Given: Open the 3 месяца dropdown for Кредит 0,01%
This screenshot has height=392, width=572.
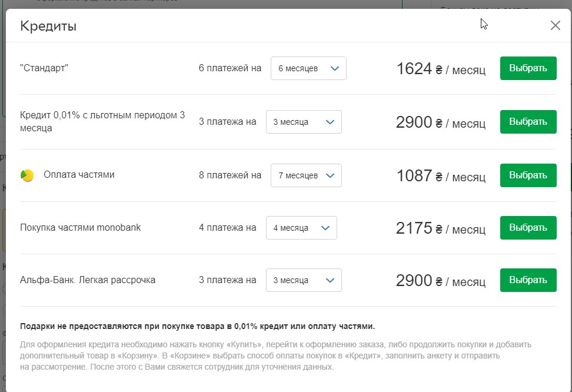Looking at the screenshot, I should point(304,122).
